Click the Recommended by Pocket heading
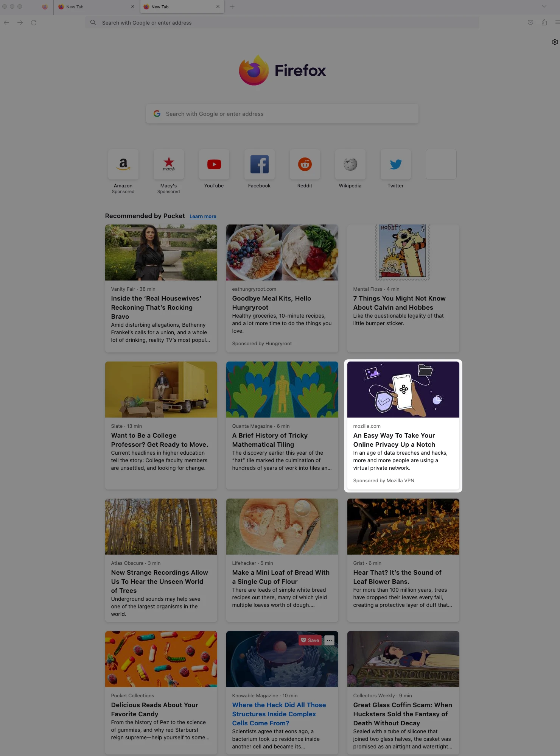This screenshot has width=560, height=756. [145, 216]
